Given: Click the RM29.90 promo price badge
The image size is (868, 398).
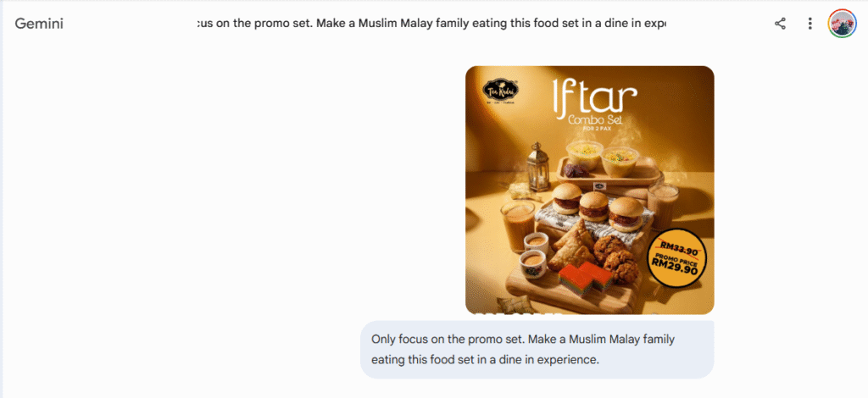Looking at the screenshot, I should pos(677,257).
